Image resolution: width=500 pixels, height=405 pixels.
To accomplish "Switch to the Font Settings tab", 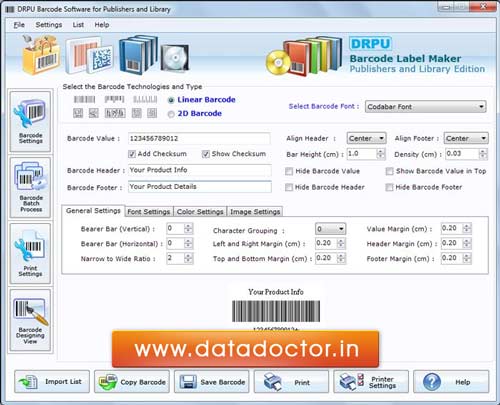I will pyautogui.click(x=149, y=212).
